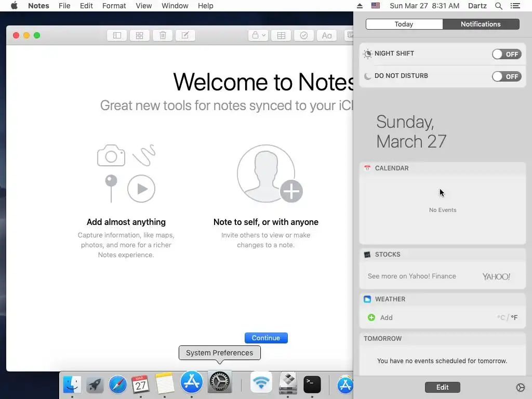Click the partially visible media toolbar button
The width and height of the screenshot is (532, 399).
pyautogui.click(x=349, y=35)
